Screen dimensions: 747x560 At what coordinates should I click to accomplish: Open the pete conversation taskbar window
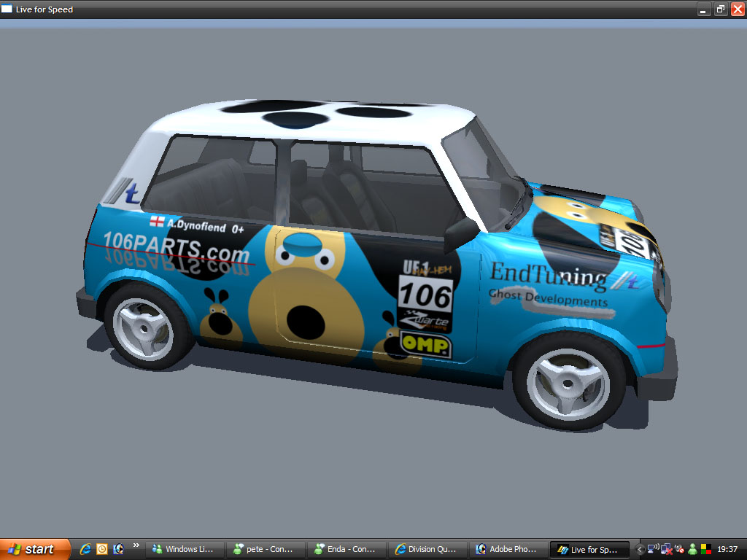266,549
